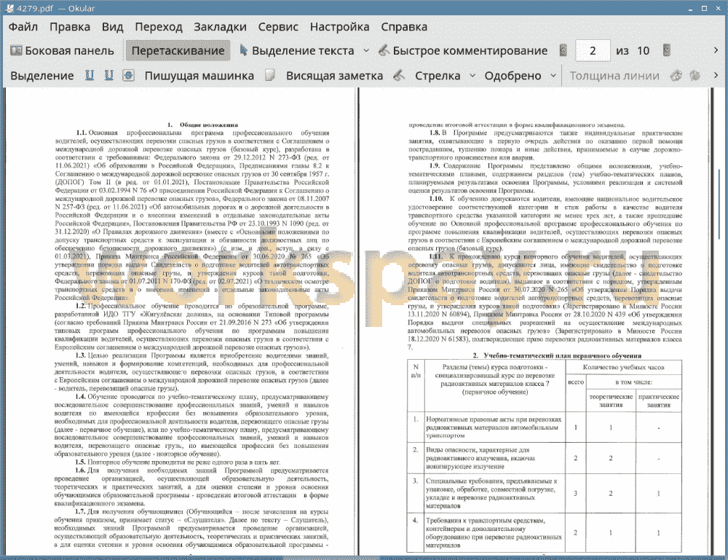Click the freehand line pencil icon
The width and height of the screenshot is (728, 560).
pyautogui.click(x=399, y=76)
